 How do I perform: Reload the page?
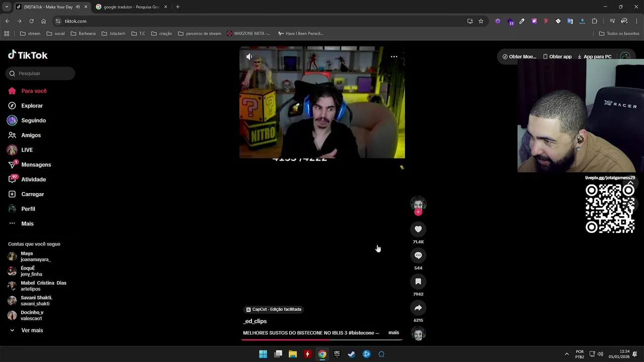click(x=31, y=21)
